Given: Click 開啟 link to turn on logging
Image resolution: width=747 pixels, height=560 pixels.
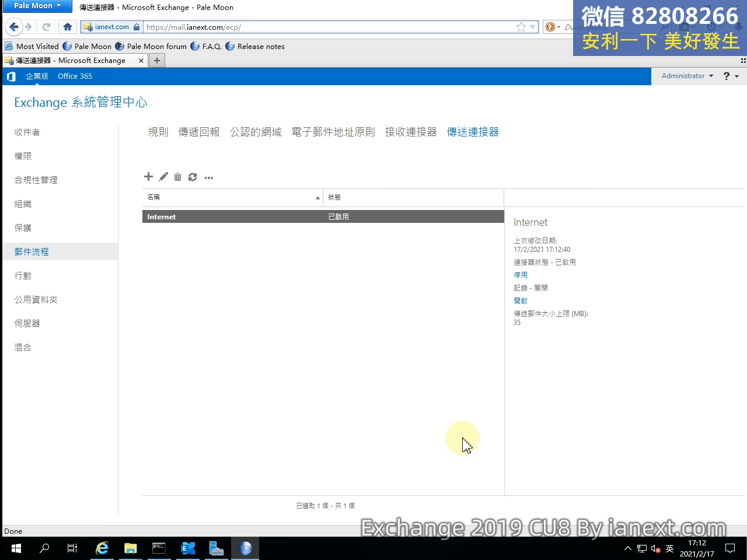Looking at the screenshot, I should pyautogui.click(x=521, y=300).
